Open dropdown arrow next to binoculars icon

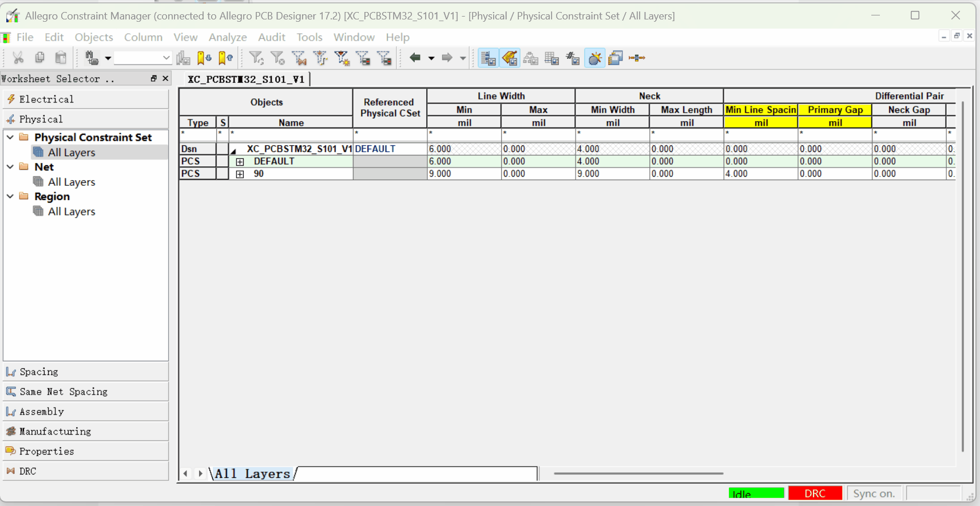[x=108, y=58]
